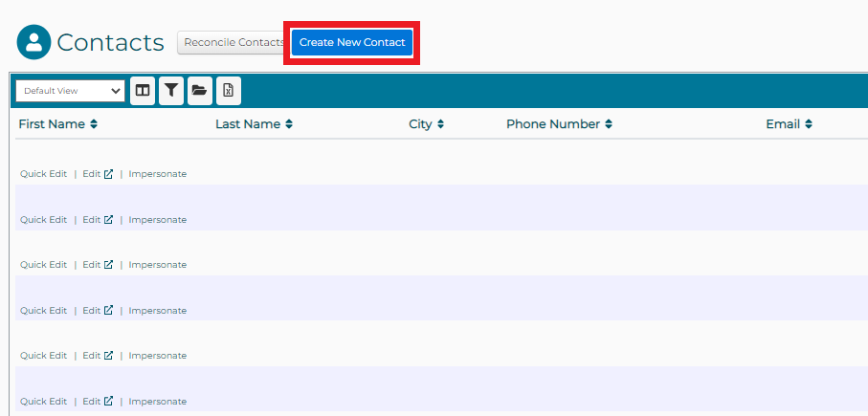Sort by First Name using sort arrows
The image size is (868, 416).
pyautogui.click(x=94, y=124)
